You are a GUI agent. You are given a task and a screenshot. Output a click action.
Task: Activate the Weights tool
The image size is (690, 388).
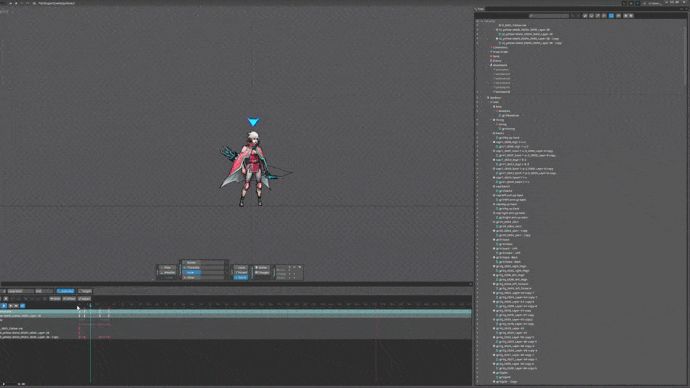[x=168, y=273]
